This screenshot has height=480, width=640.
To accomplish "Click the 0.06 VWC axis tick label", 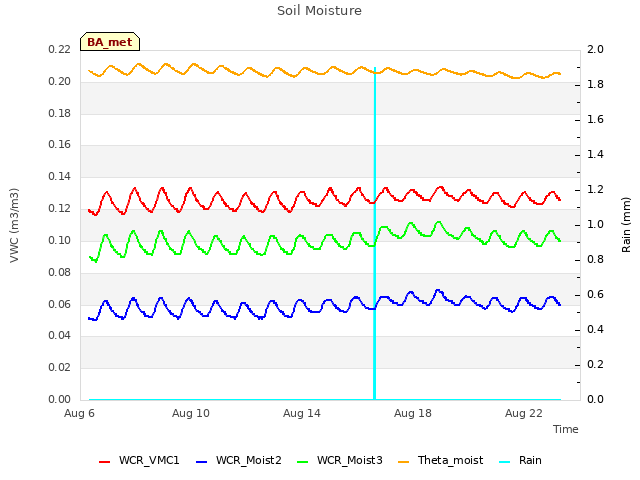I will coord(60,304).
